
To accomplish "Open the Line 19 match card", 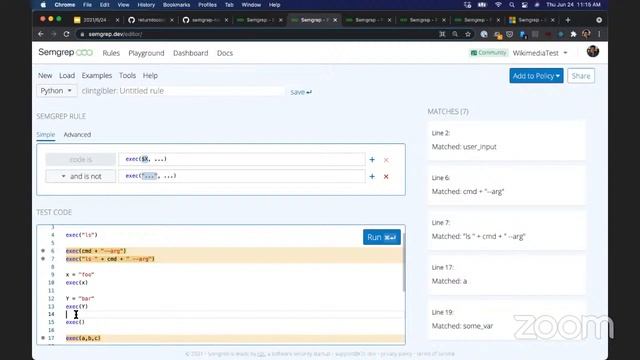I will (506, 320).
